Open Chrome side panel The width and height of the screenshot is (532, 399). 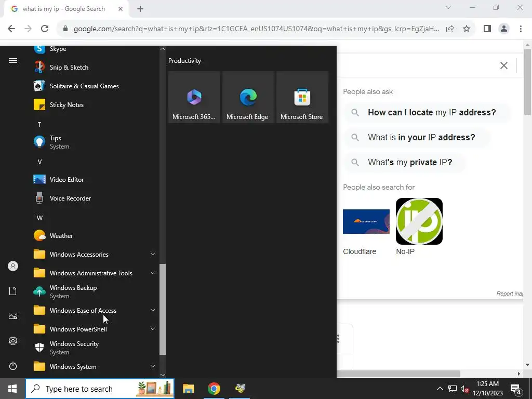(x=487, y=29)
